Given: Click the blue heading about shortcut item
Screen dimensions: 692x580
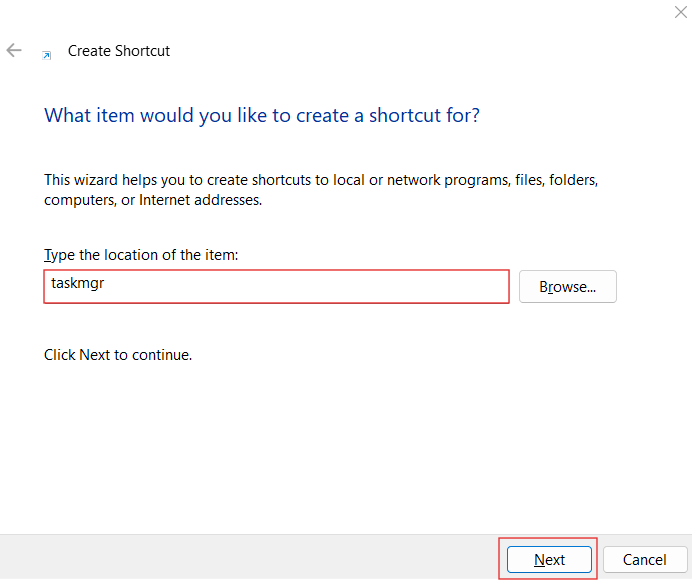Looking at the screenshot, I should (262, 116).
